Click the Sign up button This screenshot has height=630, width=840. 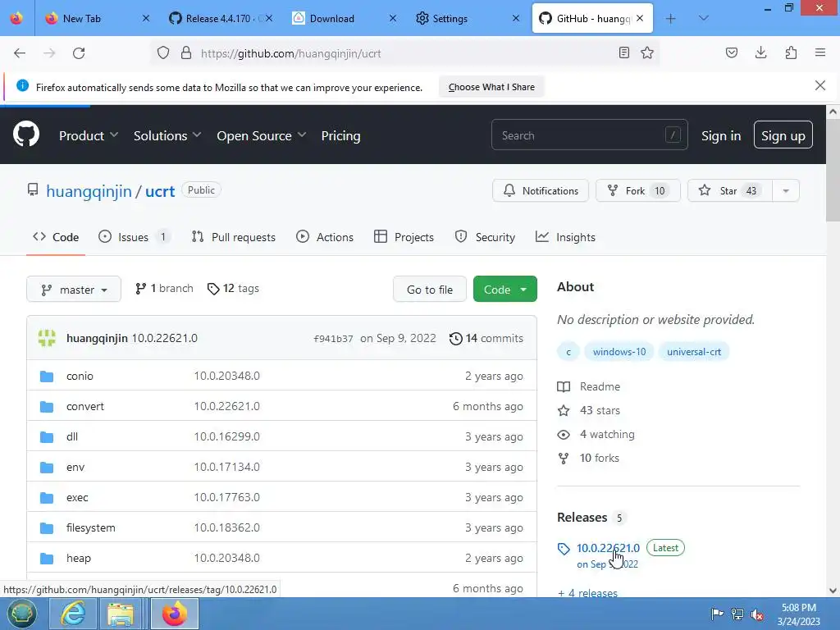[x=783, y=135]
